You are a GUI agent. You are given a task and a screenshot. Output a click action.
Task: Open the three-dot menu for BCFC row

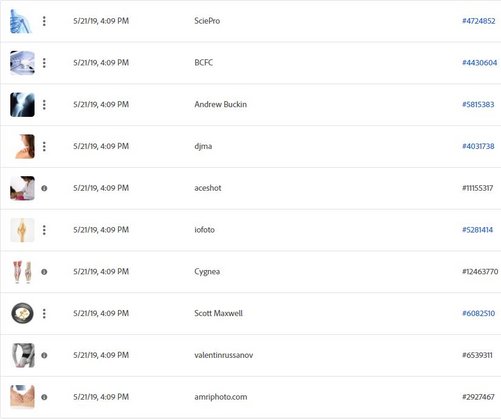[44, 63]
